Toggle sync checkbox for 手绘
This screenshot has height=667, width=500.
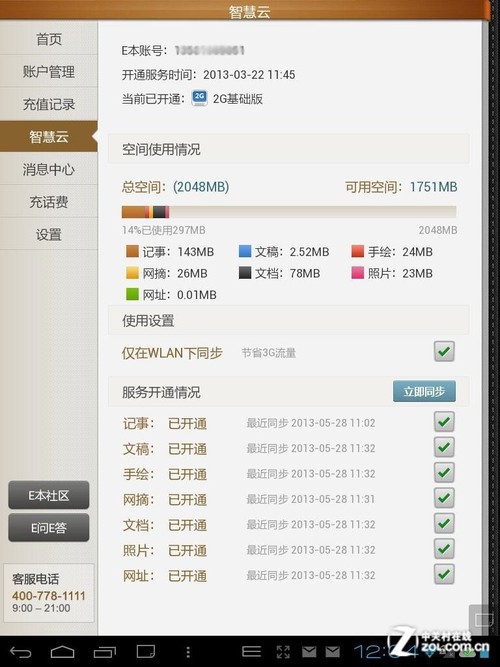tap(444, 473)
